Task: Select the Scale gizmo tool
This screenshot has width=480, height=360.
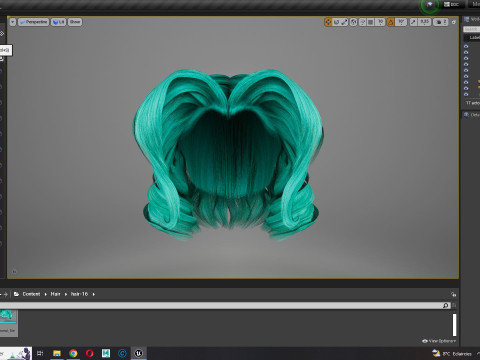Action: click(344, 22)
